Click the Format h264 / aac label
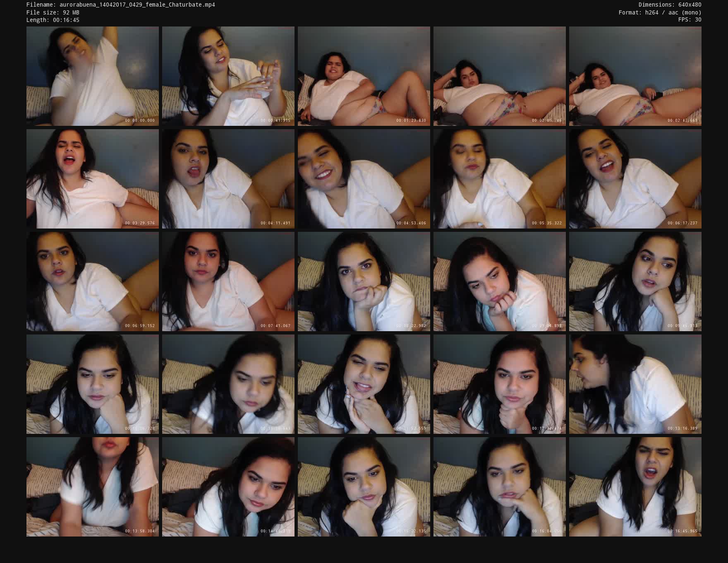This screenshot has height=563, width=728. click(660, 12)
